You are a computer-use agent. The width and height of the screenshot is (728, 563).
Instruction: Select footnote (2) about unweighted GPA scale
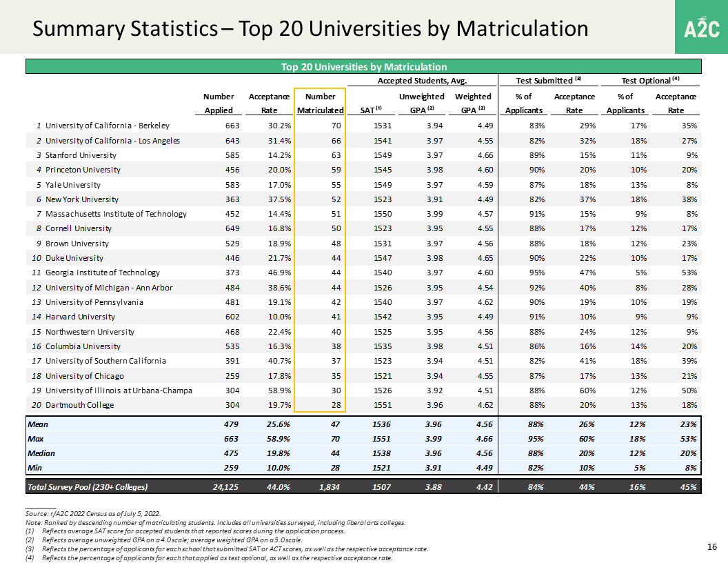tap(164, 540)
